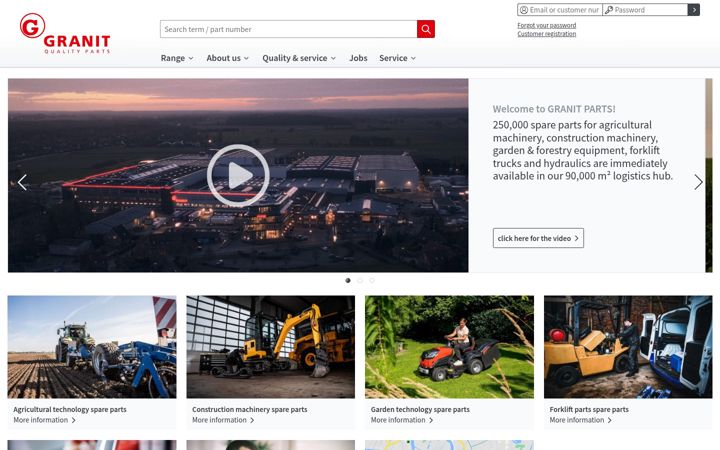The image size is (720, 450).
Task: Go to previous carousel slide
Action: tap(22, 182)
